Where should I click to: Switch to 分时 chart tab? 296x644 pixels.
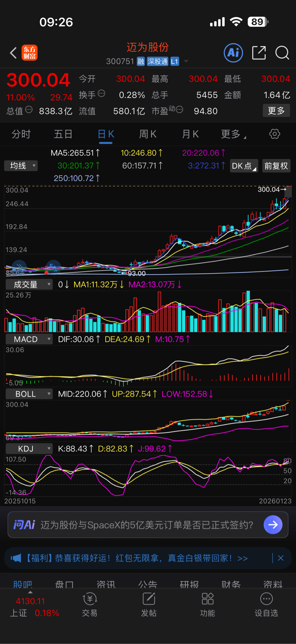21,134
